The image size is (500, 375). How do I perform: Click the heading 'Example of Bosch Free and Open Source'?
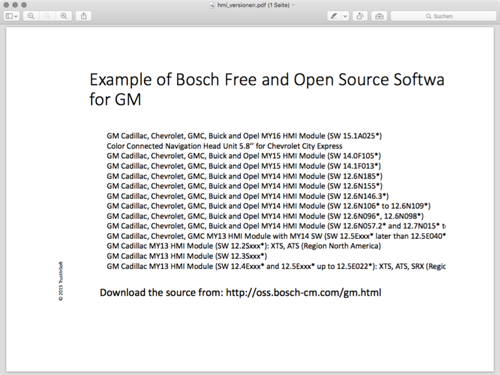pyautogui.click(x=239, y=80)
